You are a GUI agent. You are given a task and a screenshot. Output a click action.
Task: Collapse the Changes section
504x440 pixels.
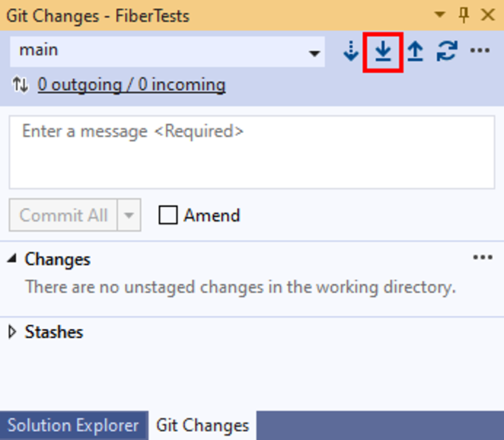[x=13, y=259]
